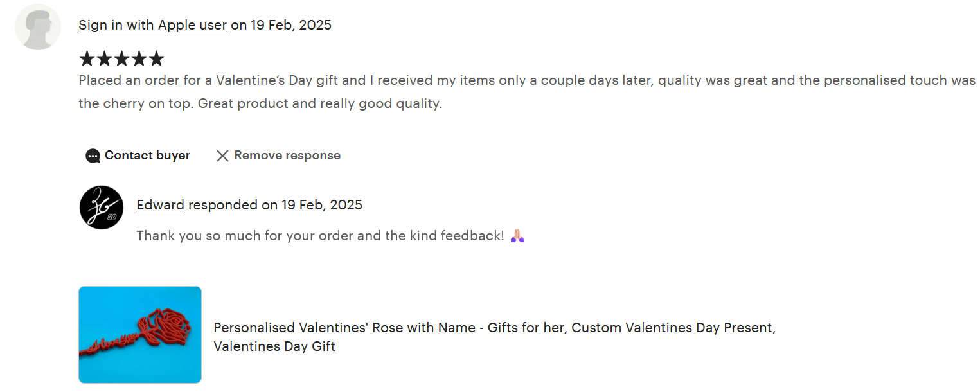Click Edward's black shop logo avatar
The width and height of the screenshot is (980, 392).
tap(102, 207)
